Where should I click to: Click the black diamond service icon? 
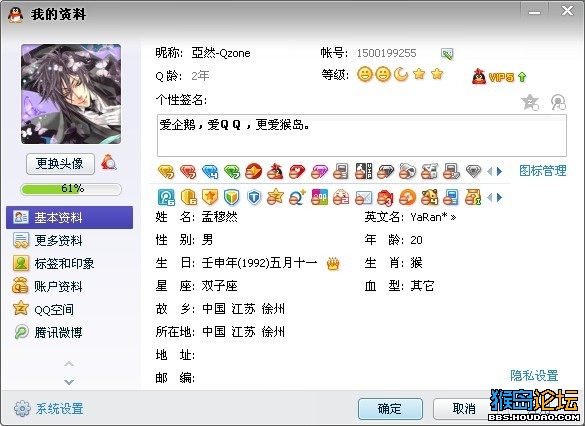pyautogui.click(x=386, y=172)
